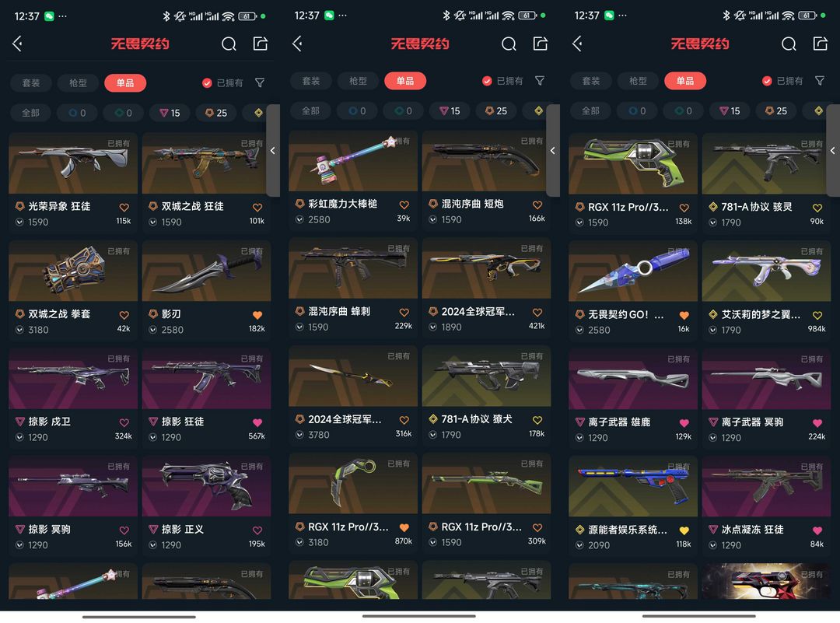Open the filter dropdown funnel in the right screen
Image resolution: width=840 pixels, height=623 pixels.
click(820, 81)
